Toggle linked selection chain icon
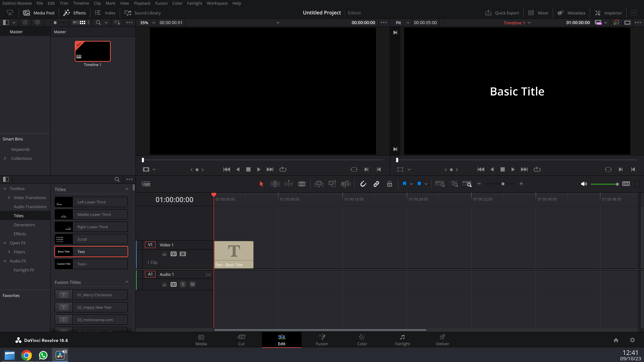The image size is (644, 362). coord(376,184)
